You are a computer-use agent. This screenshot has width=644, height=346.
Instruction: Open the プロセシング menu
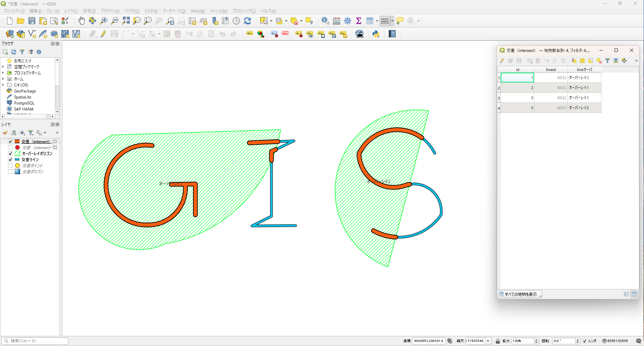tap(244, 11)
